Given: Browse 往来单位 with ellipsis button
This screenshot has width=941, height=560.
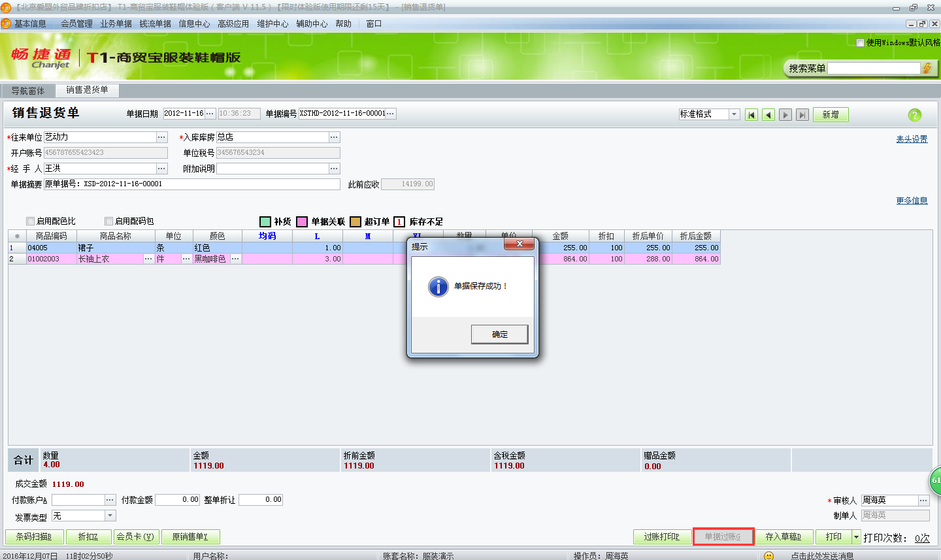Looking at the screenshot, I should pos(161,137).
